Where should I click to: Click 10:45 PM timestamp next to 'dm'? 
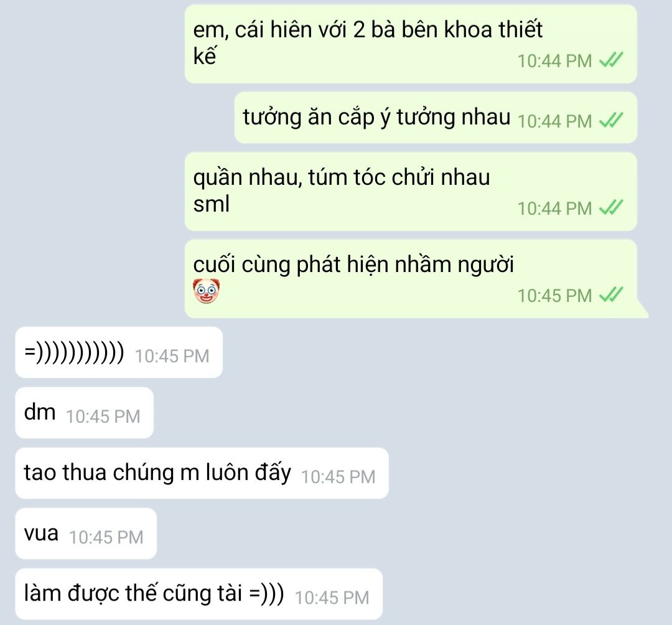point(103,416)
